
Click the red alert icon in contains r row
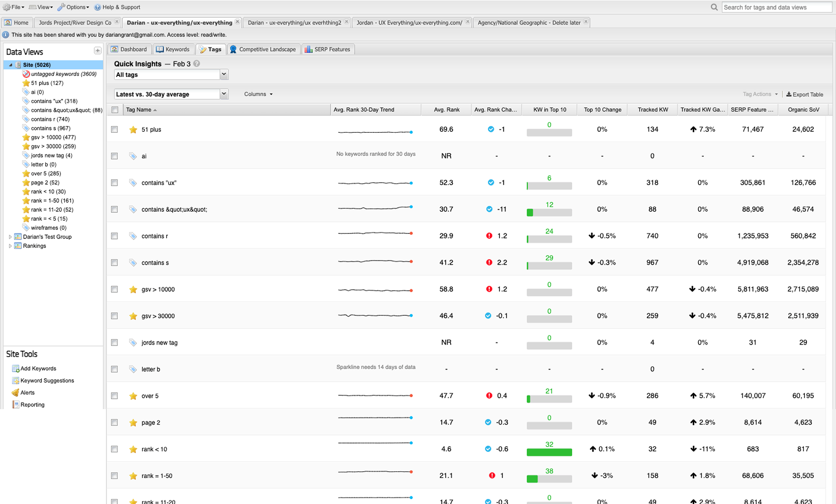[489, 236]
